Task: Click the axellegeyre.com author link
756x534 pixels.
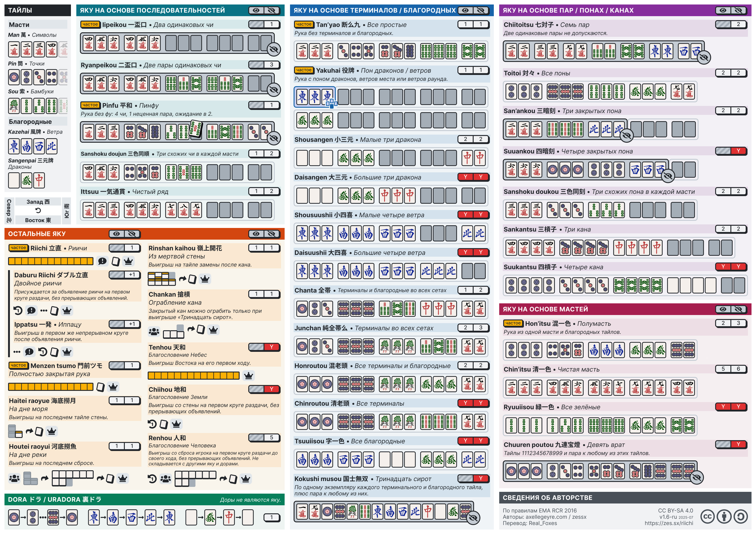Action: [x=547, y=517]
